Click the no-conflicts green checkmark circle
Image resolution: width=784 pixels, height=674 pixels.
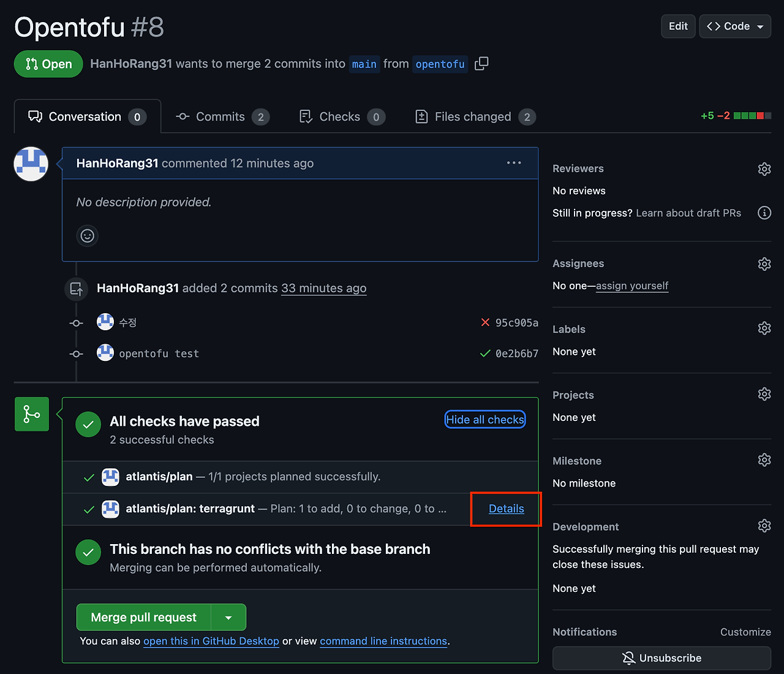point(88,552)
